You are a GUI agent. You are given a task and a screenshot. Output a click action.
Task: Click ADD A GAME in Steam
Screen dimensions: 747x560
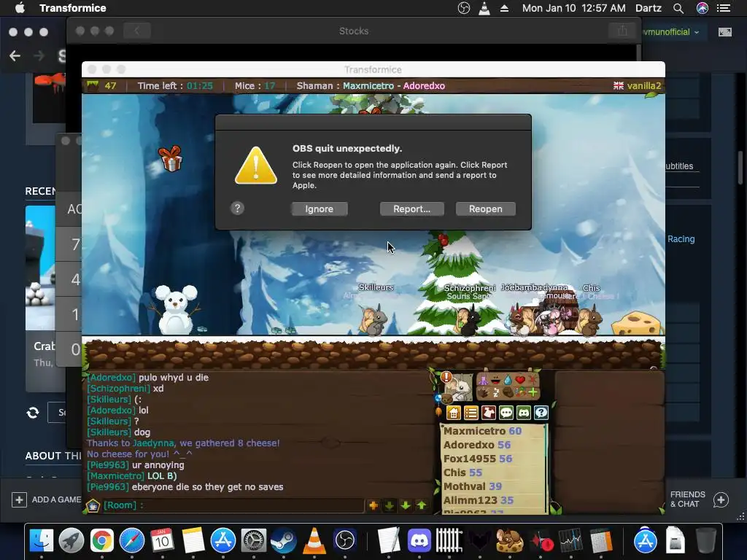[47, 499]
